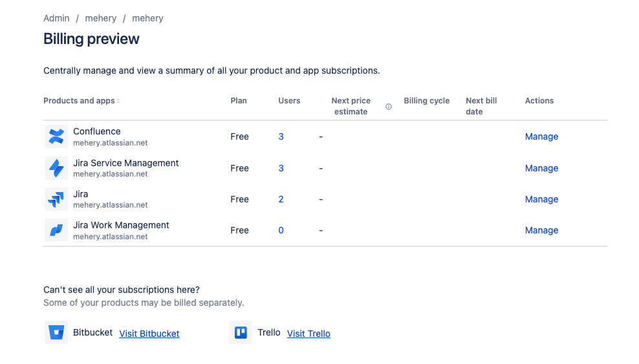639x364 pixels.
Task: Click the Jira product icon
Action: click(56, 199)
